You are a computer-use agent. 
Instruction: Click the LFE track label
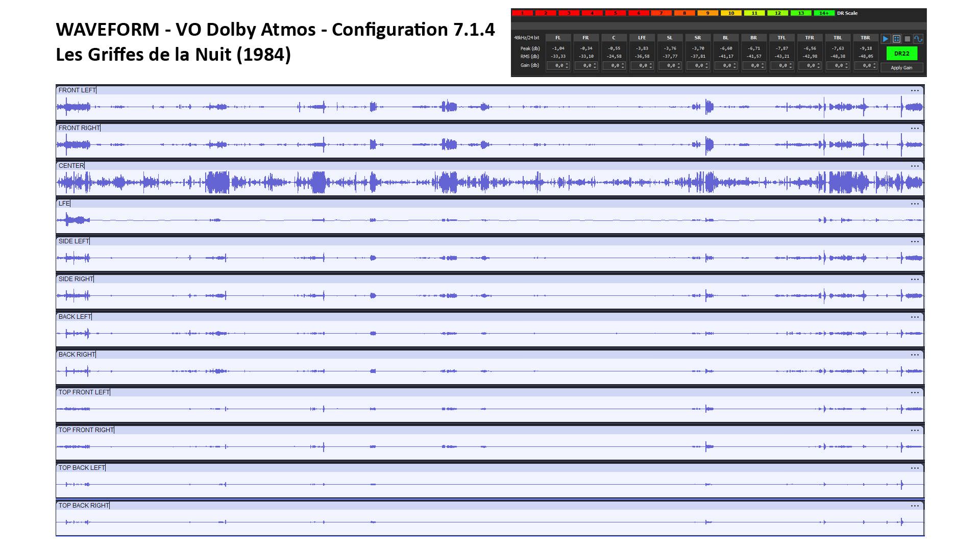click(64, 204)
